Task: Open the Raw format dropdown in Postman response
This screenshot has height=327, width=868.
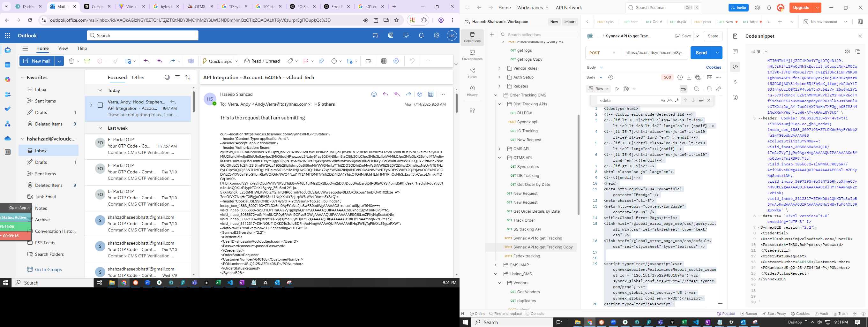Action: (599, 89)
